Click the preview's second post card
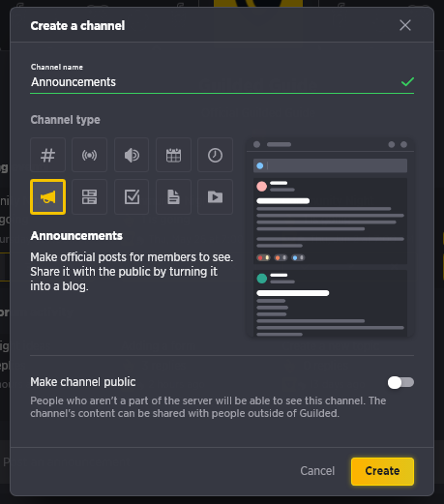444x504 pixels. coord(330,303)
